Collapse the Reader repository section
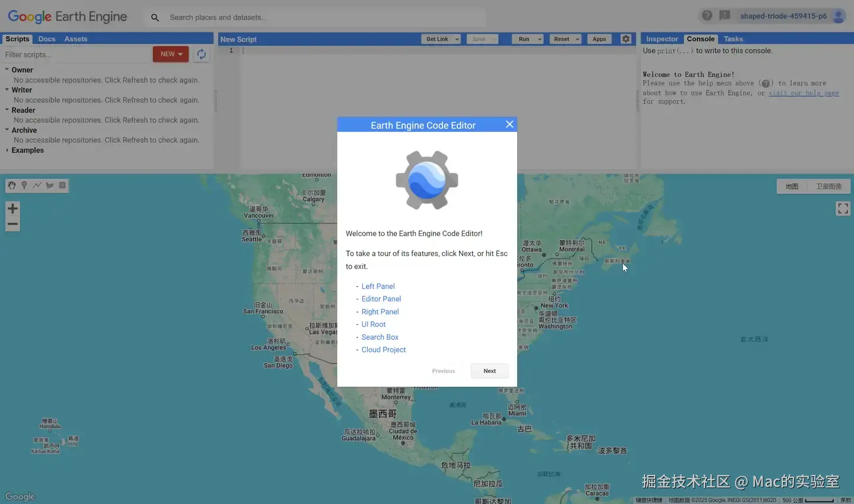The height and width of the screenshot is (504, 854). (7, 110)
